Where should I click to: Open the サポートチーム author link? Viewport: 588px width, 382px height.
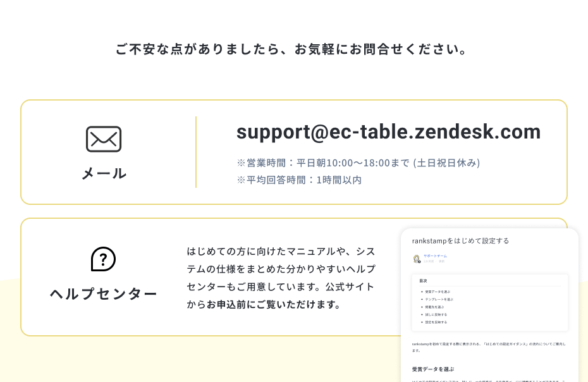click(x=435, y=256)
